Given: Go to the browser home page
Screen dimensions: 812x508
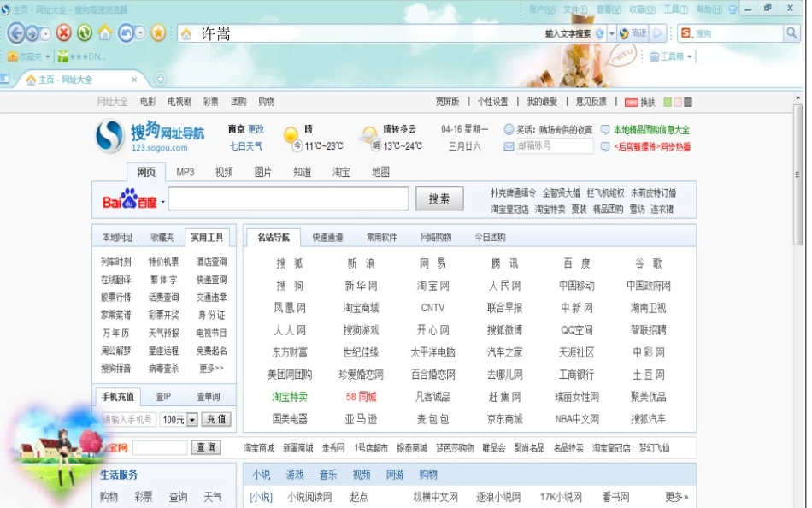Looking at the screenshot, I should pyautogui.click(x=105, y=33).
